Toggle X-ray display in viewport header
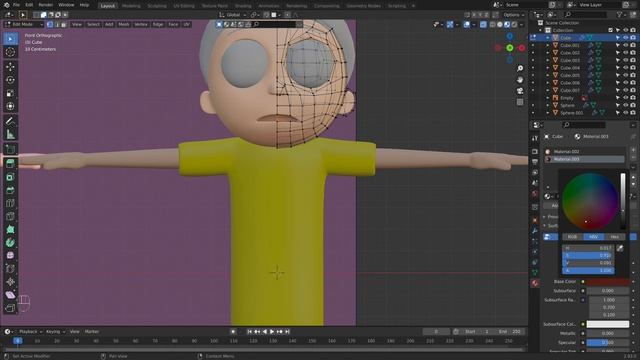The width and height of the screenshot is (640, 360). tap(483, 24)
